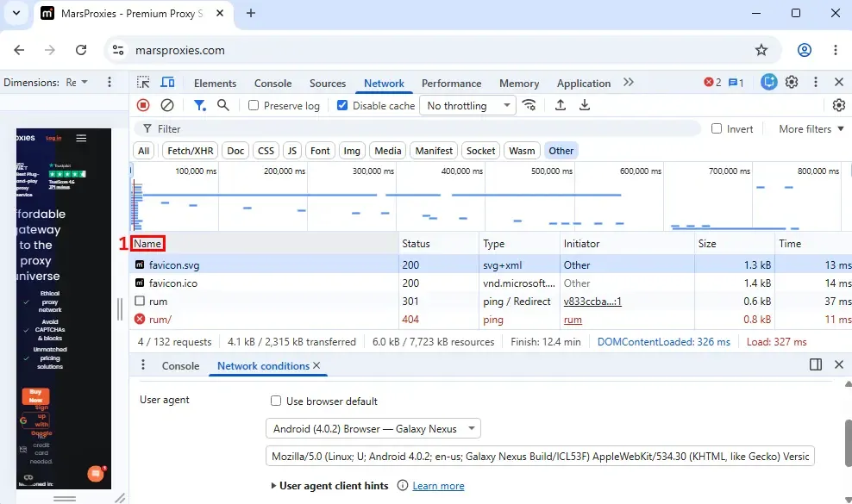This screenshot has width=852, height=504.
Task: Click the errors count badge
Action: click(712, 83)
